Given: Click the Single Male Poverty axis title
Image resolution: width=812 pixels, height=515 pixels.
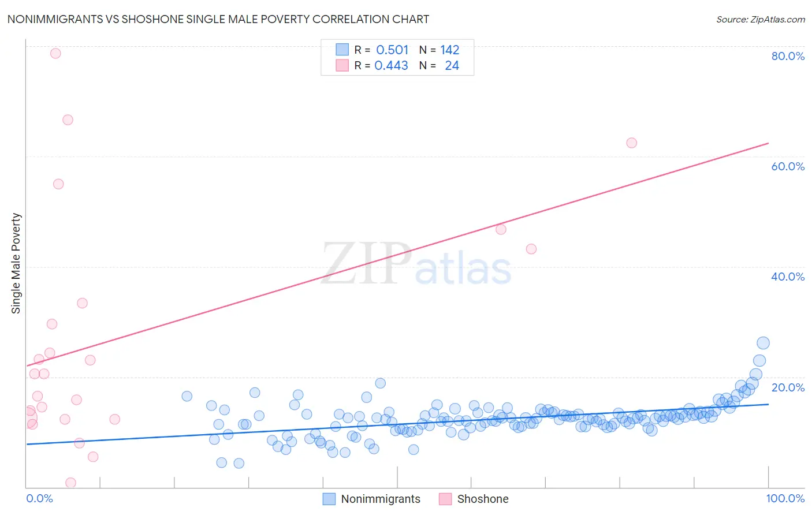Looking at the screenshot, I should (16, 263).
